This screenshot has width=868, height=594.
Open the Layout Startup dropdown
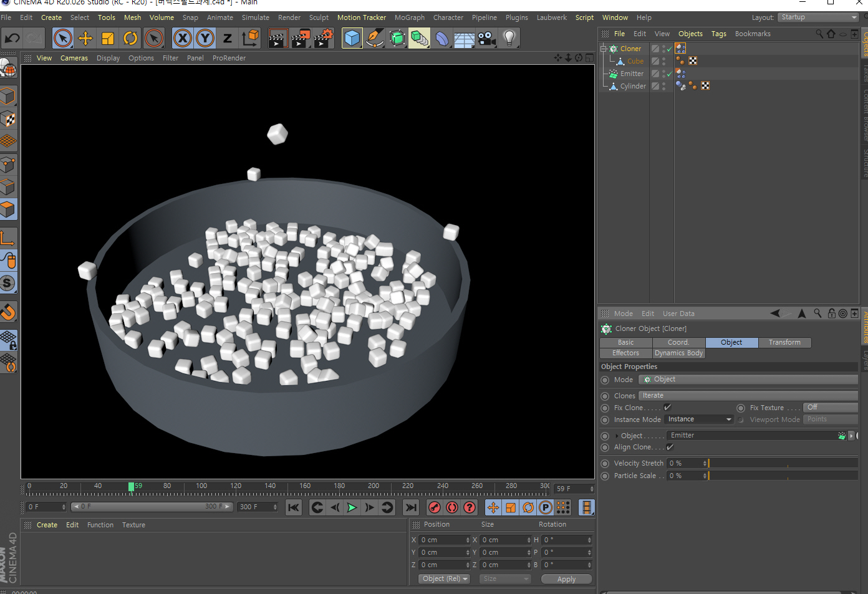click(818, 17)
